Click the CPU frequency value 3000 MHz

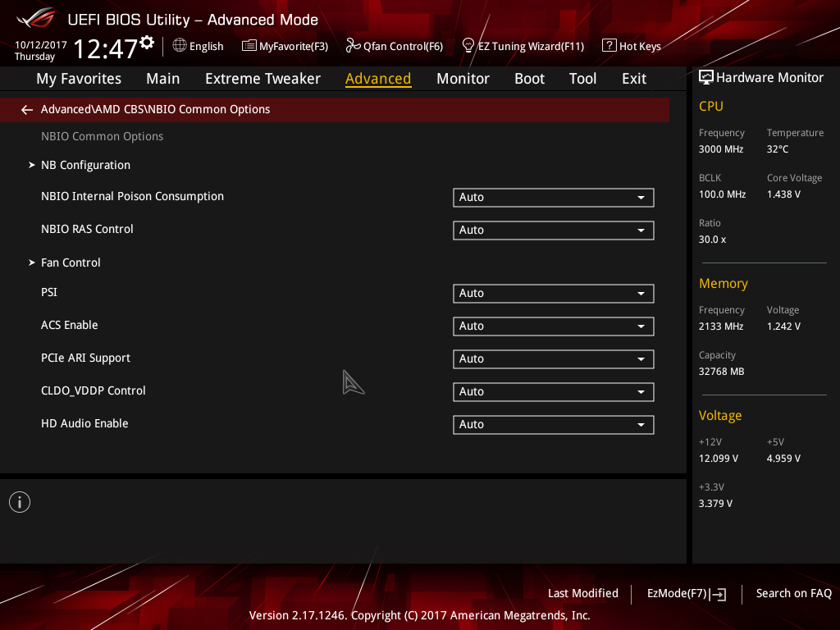pyautogui.click(x=720, y=149)
